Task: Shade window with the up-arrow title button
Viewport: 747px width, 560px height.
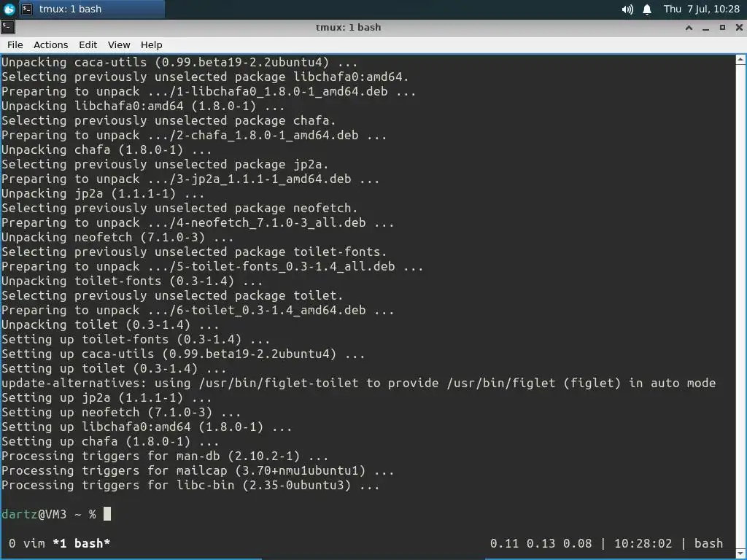Action: point(689,28)
